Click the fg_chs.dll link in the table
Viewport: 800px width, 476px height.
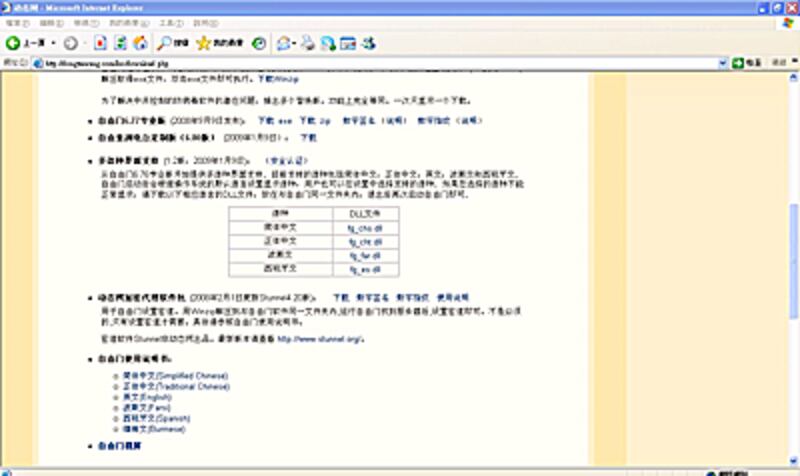(365, 228)
